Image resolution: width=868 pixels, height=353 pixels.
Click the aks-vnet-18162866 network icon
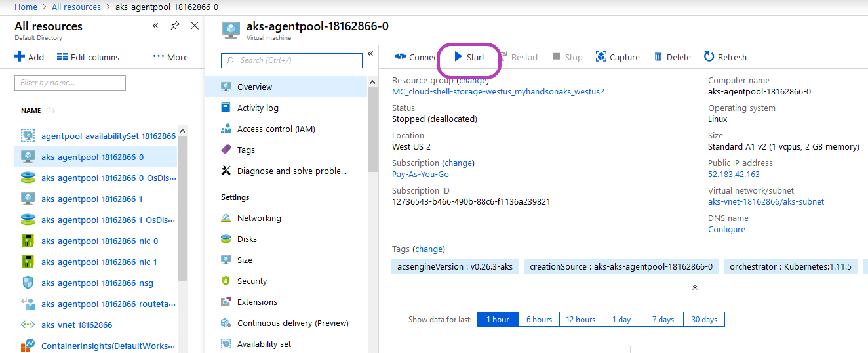click(x=28, y=325)
